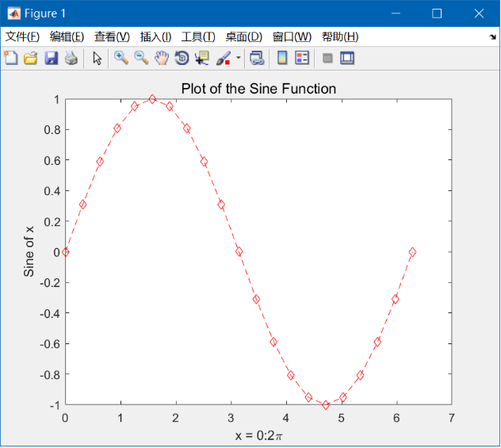Click the y-axis label 'Sine of x'
This screenshot has width=501, height=448.
(x=29, y=251)
